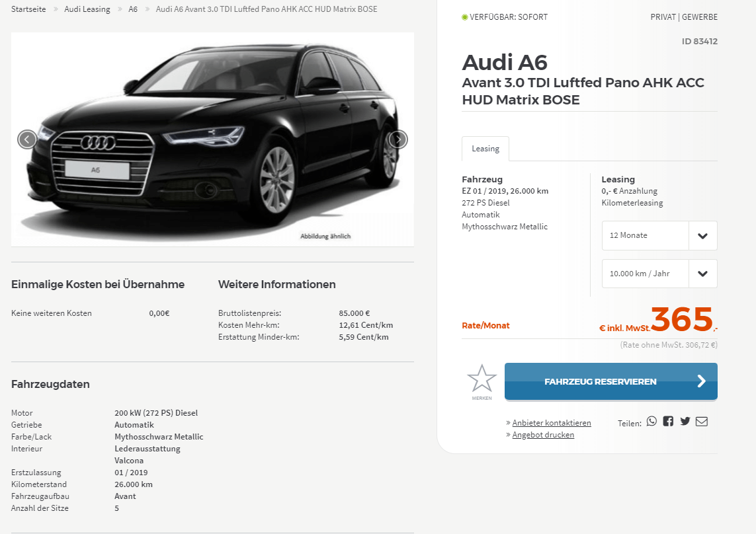The image size is (756, 534).
Task: Share offer via WhatsApp icon
Action: click(x=651, y=422)
